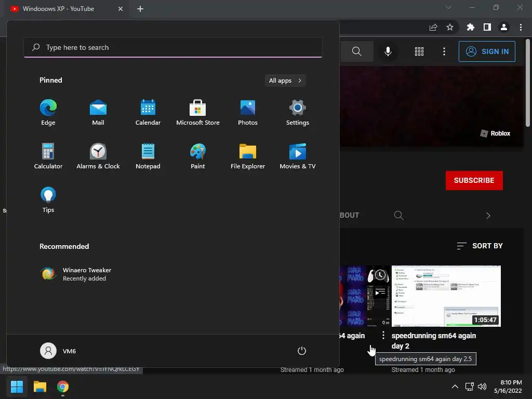Click the SIGN IN button
532x399 pixels.
point(487,51)
